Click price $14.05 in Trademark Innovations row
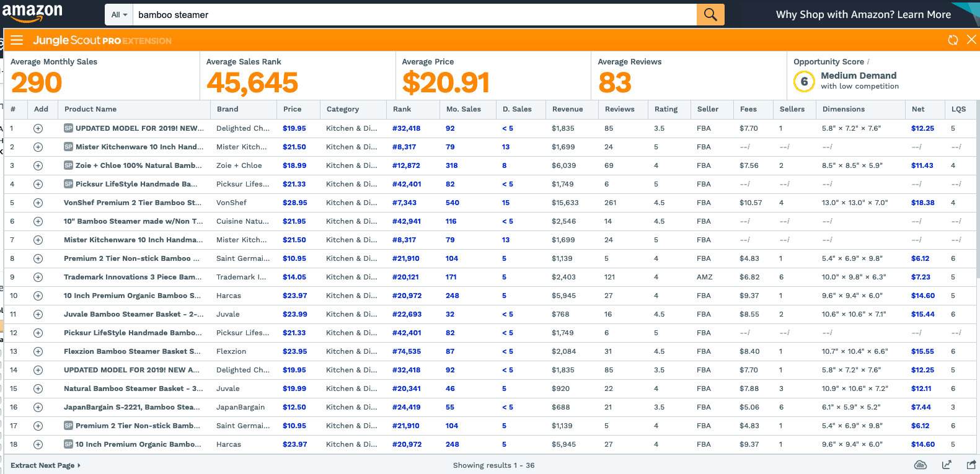Image resolution: width=980 pixels, height=474 pixels. pos(294,277)
